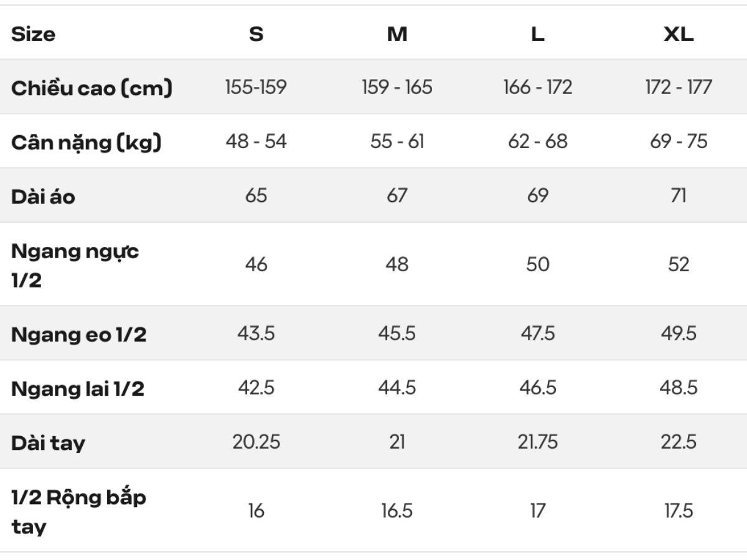Select the L size column header
The width and height of the screenshot is (747, 560).
538,34
